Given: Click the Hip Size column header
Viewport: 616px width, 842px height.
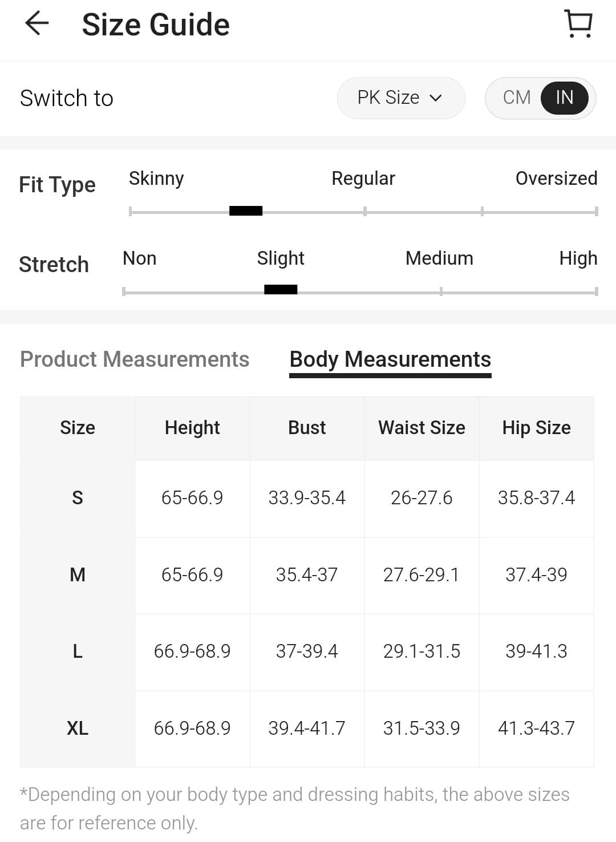Looking at the screenshot, I should [536, 428].
